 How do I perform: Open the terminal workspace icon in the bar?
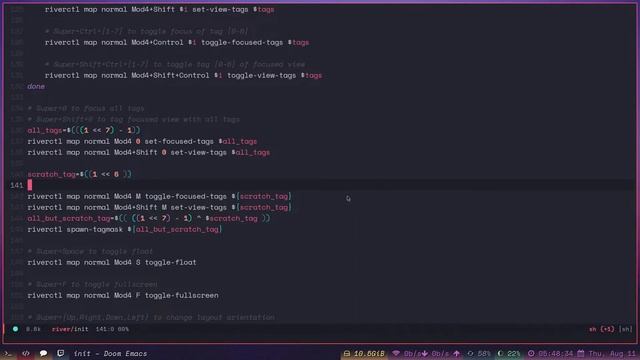click(8, 353)
